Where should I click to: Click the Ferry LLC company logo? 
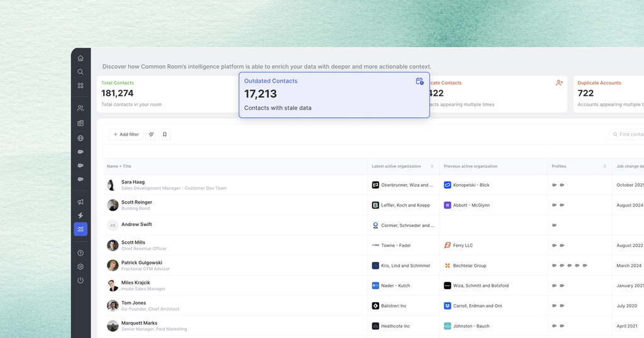point(447,245)
